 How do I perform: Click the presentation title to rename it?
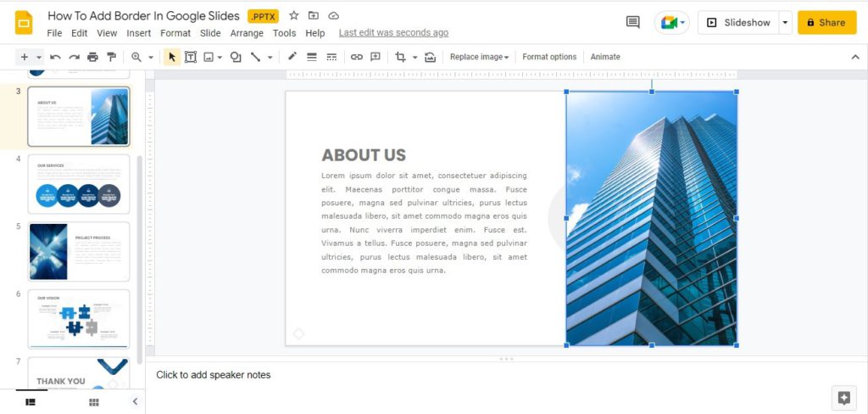143,16
